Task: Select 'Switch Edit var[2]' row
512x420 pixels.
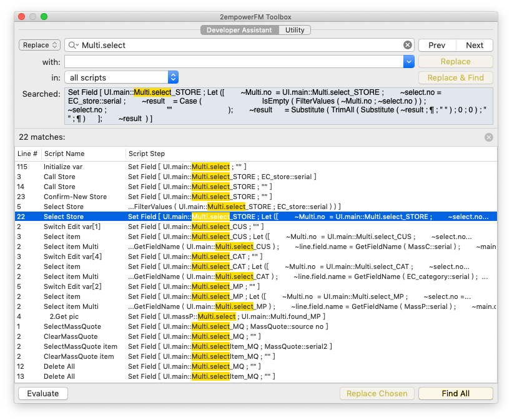Action: (256, 286)
